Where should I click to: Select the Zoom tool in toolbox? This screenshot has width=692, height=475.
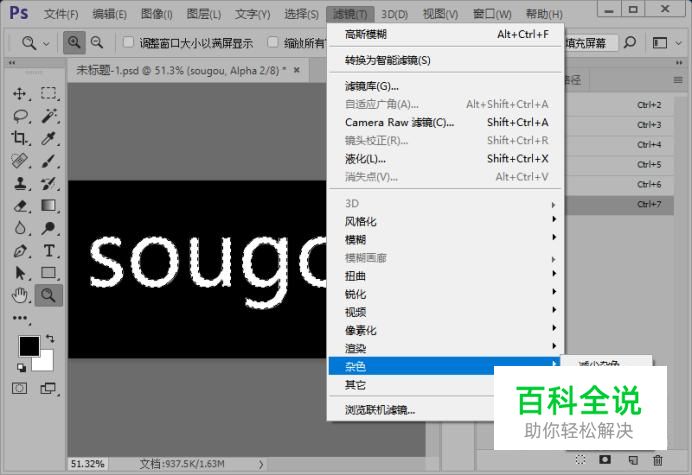pyautogui.click(x=49, y=295)
